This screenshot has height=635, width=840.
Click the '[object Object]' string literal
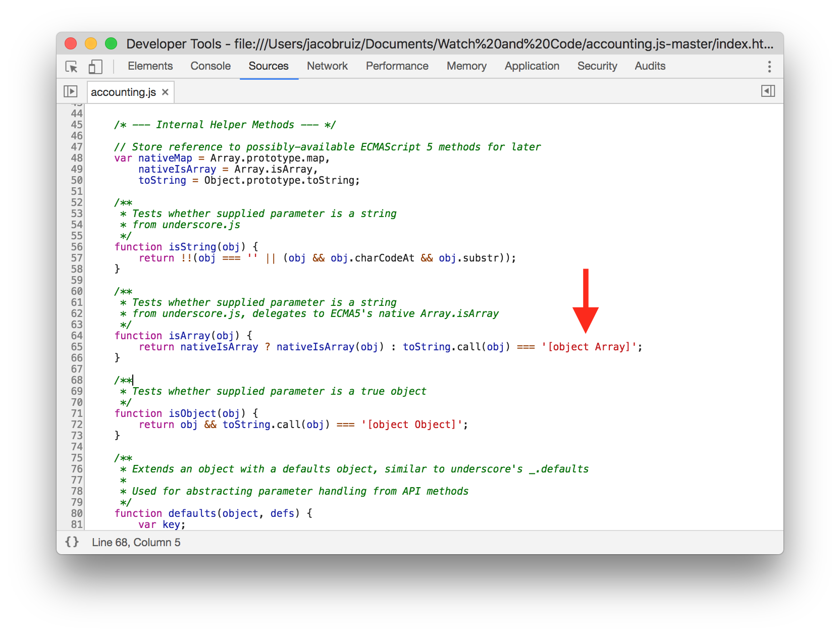tap(411, 425)
